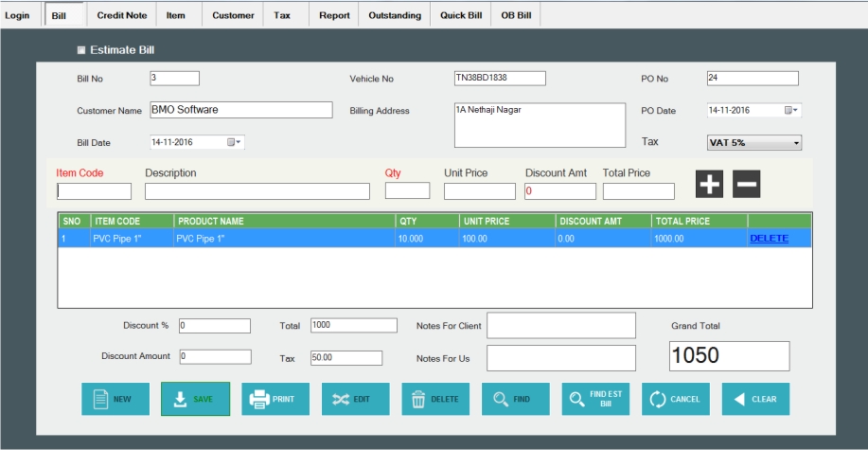This screenshot has width=868, height=450.
Task: Click the Bill No input field
Action: coord(174,78)
